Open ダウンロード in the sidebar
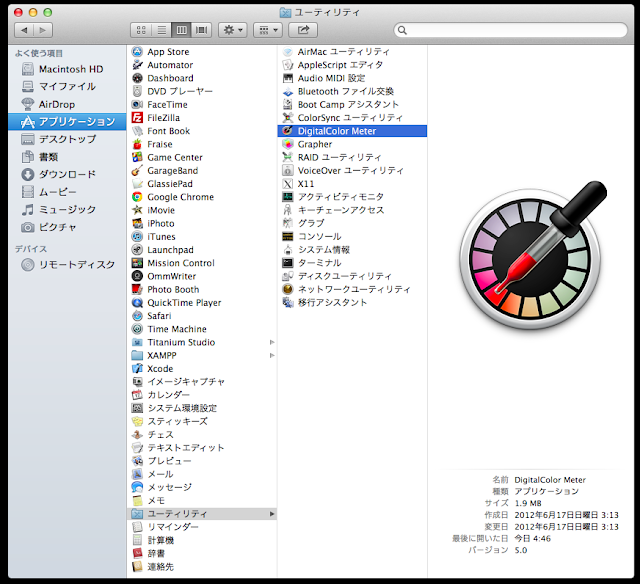The width and height of the screenshot is (640, 584). (67, 174)
